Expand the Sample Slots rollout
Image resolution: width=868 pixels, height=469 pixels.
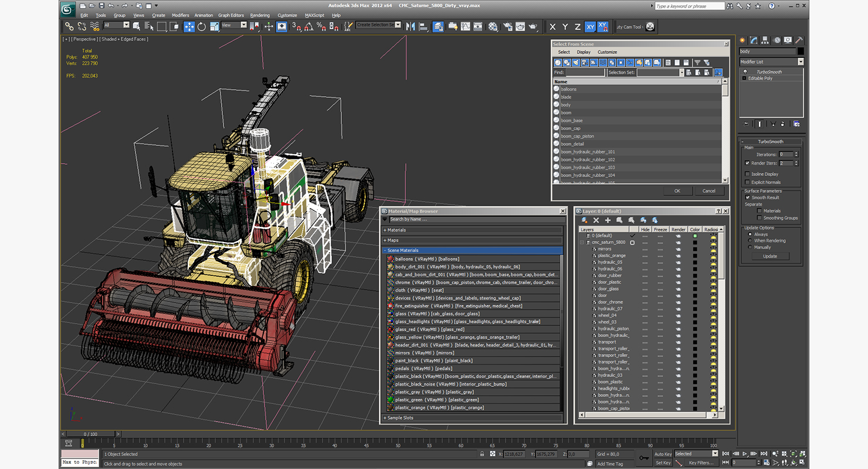point(401,418)
